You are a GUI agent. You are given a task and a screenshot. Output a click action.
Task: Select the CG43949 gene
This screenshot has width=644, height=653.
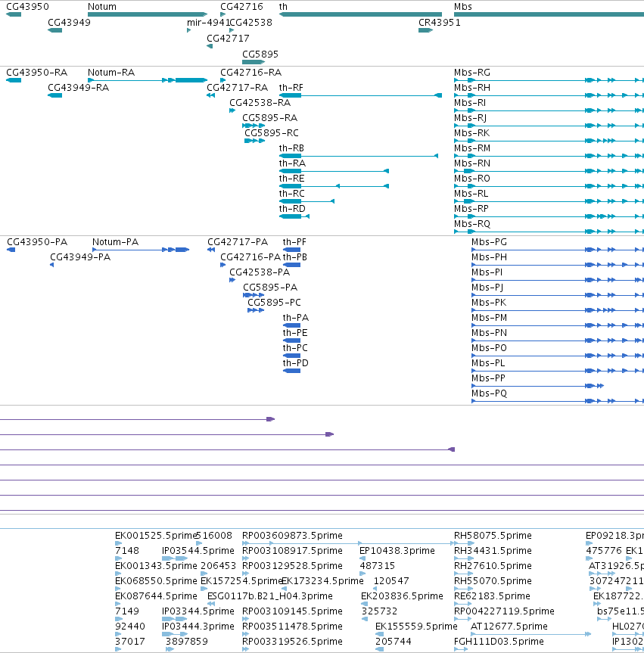pos(55,30)
